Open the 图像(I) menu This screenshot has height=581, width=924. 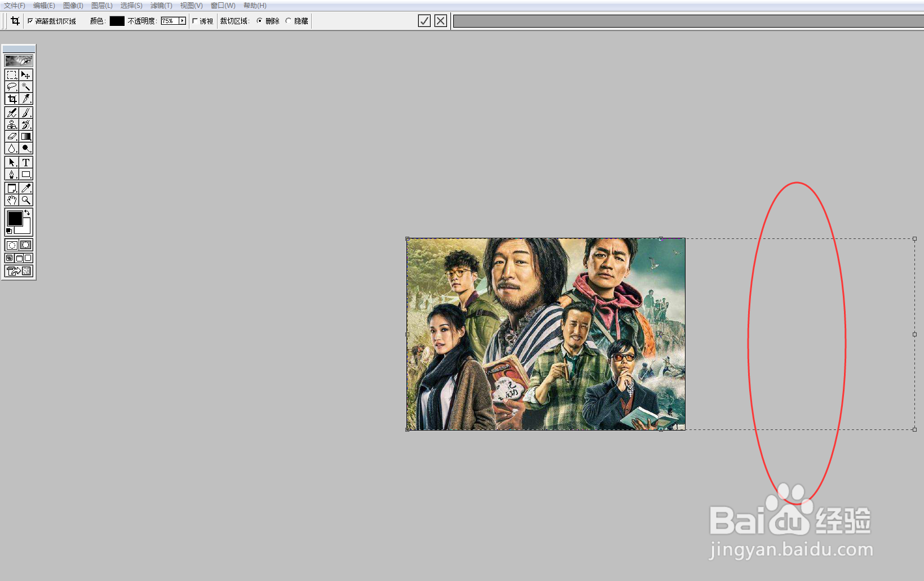click(x=73, y=5)
